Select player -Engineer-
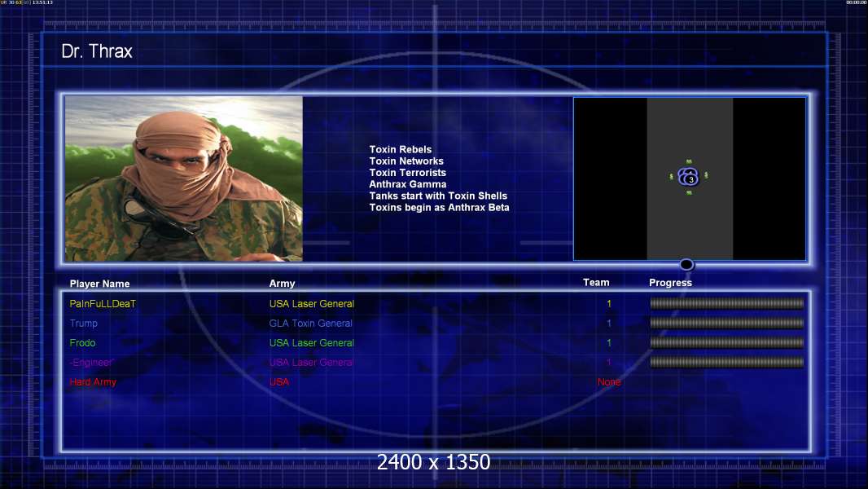 [92, 362]
